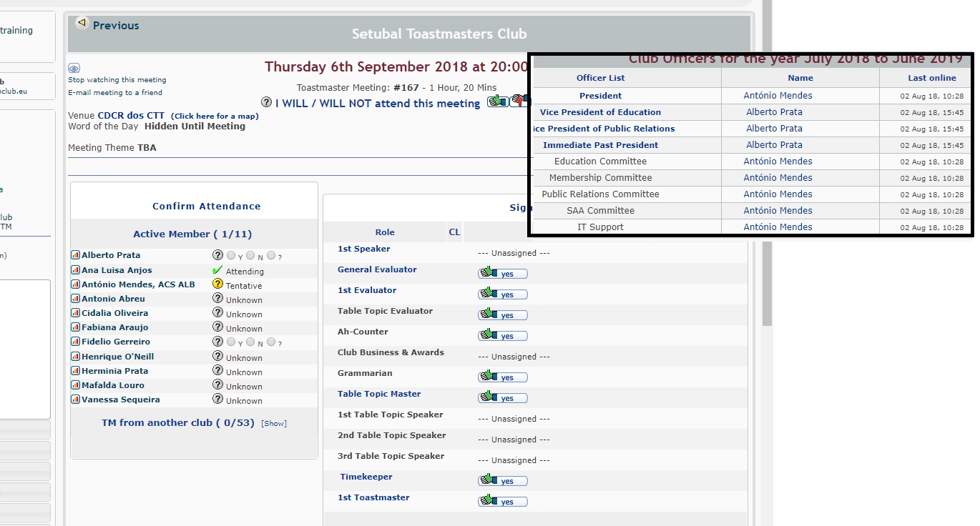Click IT Support officer row label
Screen dimensions: 980x526
[x=600, y=227]
